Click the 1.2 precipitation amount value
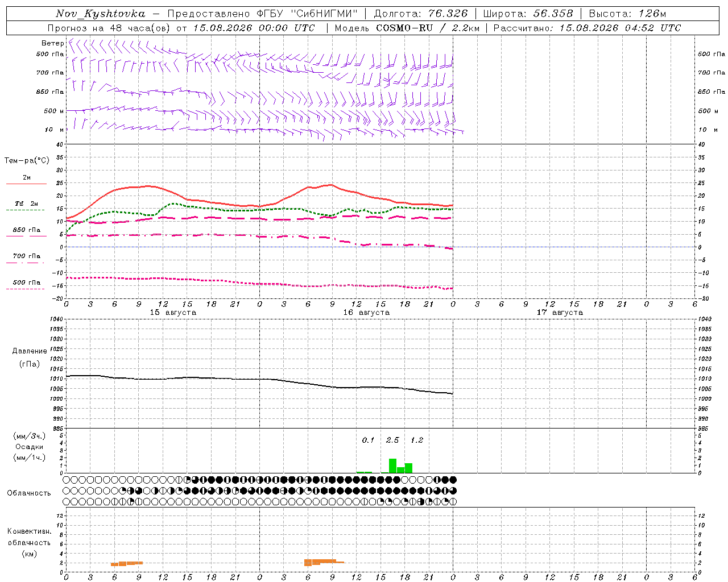 coord(417,440)
